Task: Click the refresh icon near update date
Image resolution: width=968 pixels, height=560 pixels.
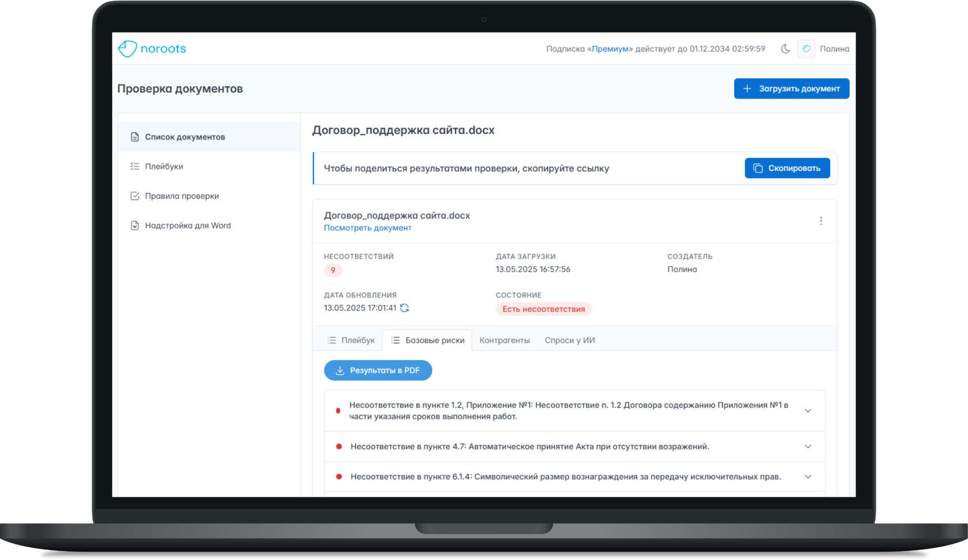Action: click(x=404, y=308)
